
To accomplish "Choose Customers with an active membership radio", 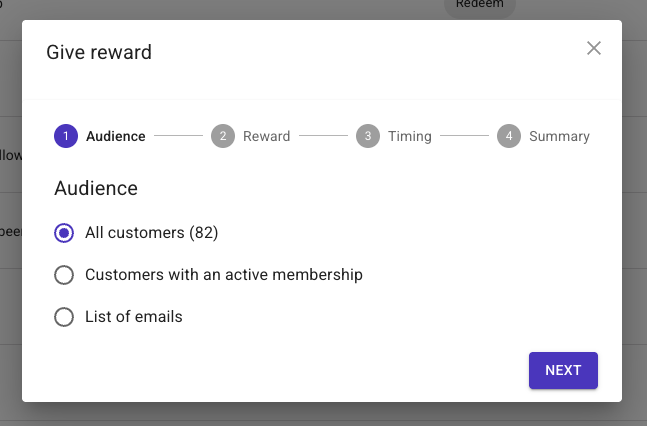I will coord(64,275).
